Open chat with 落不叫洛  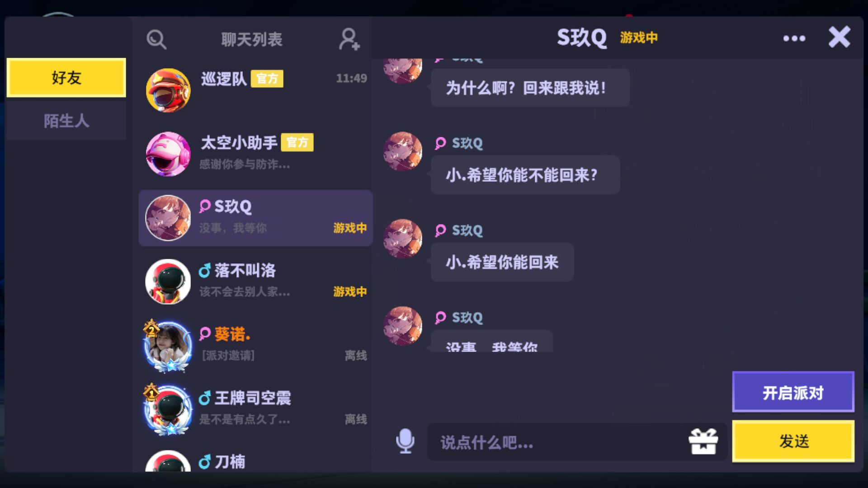pyautogui.click(x=256, y=282)
